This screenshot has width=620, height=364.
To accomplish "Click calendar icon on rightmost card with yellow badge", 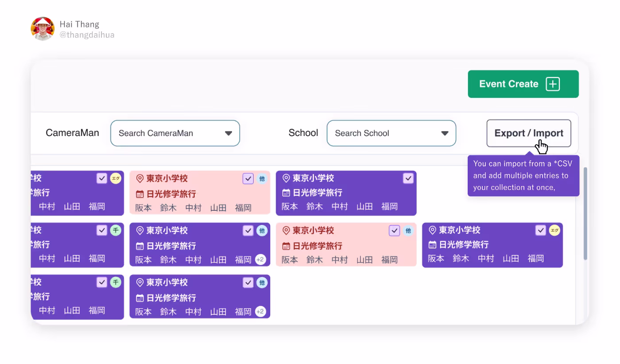I will pyautogui.click(x=432, y=244).
